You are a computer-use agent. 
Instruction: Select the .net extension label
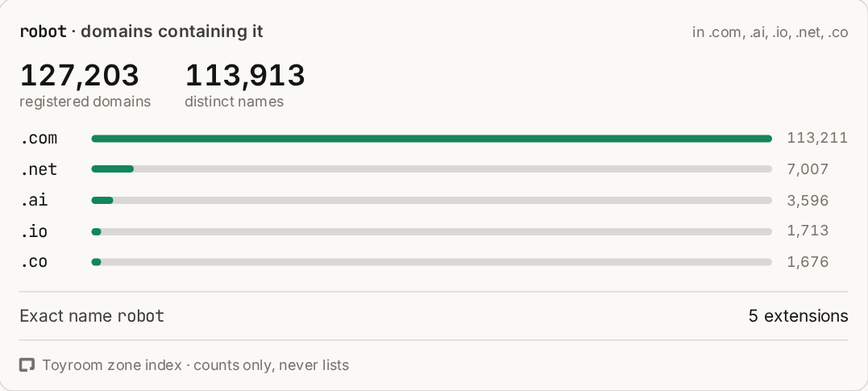(39, 169)
